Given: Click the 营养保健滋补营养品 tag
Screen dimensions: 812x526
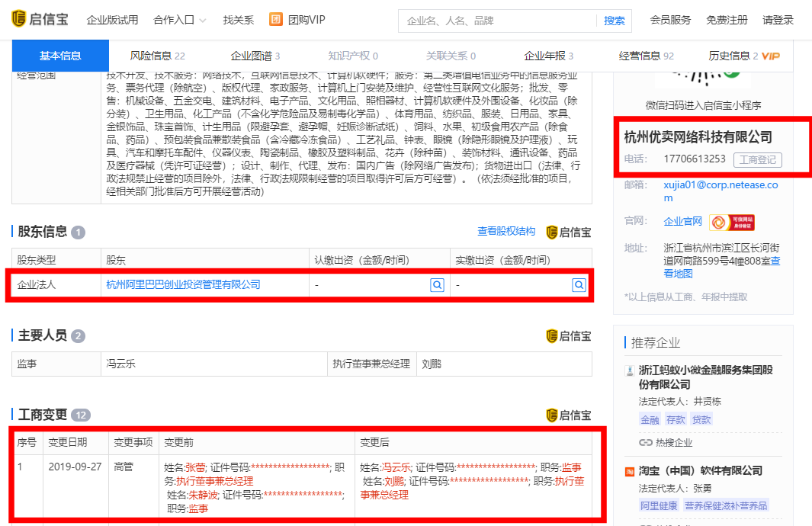Looking at the screenshot, I should [726, 505].
